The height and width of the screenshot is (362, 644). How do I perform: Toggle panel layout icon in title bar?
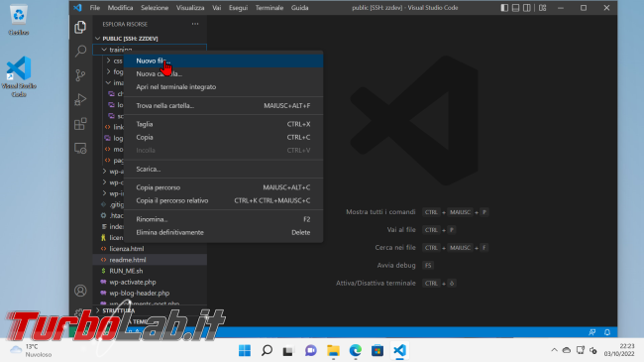coord(515,8)
